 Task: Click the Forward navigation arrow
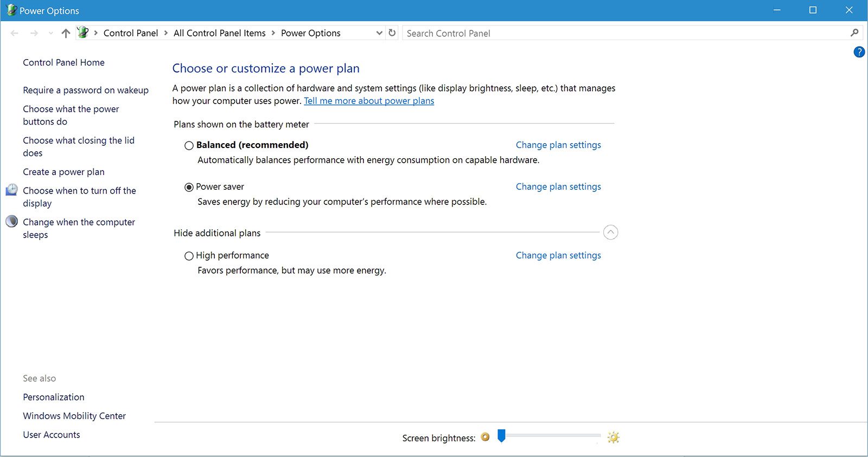[x=34, y=33]
